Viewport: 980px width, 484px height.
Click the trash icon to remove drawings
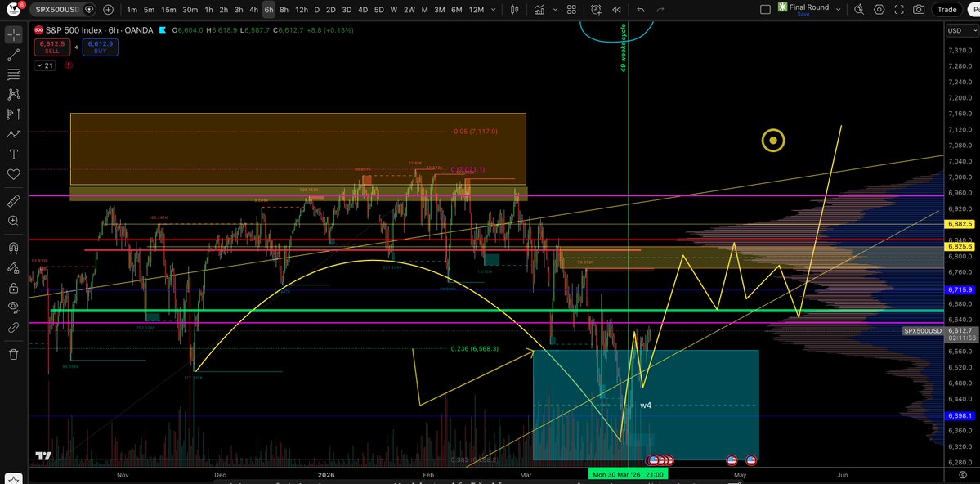click(13, 354)
